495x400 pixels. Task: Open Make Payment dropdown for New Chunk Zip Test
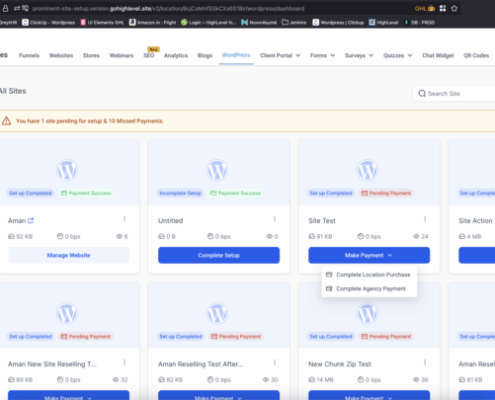[x=369, y=395]
